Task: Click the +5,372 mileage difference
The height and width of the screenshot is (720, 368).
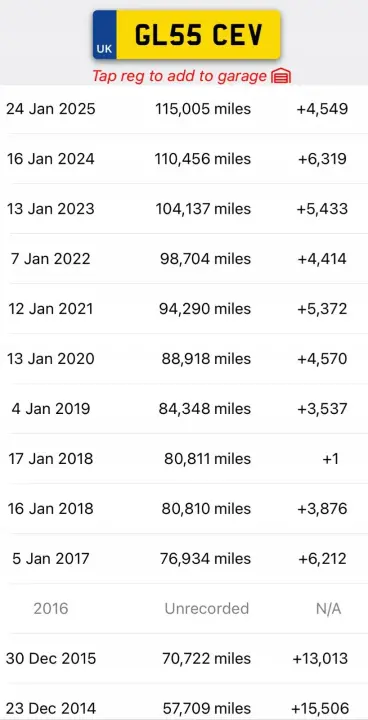Action: [x=322, y=309]
